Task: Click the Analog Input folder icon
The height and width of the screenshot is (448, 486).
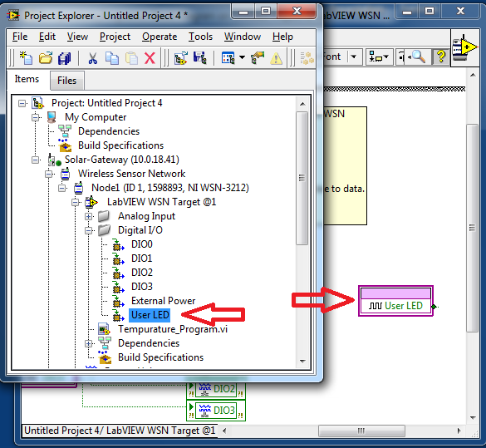Action: (x=104, y=216)
